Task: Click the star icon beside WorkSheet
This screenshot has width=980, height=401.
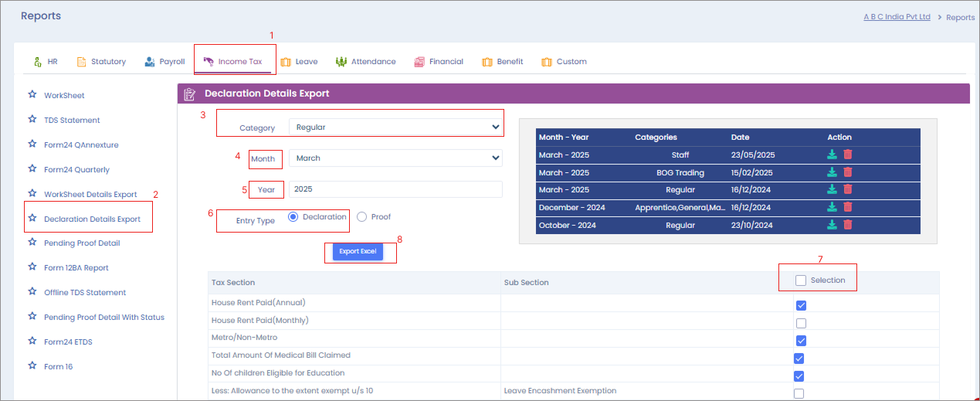Action: (32, 94)
